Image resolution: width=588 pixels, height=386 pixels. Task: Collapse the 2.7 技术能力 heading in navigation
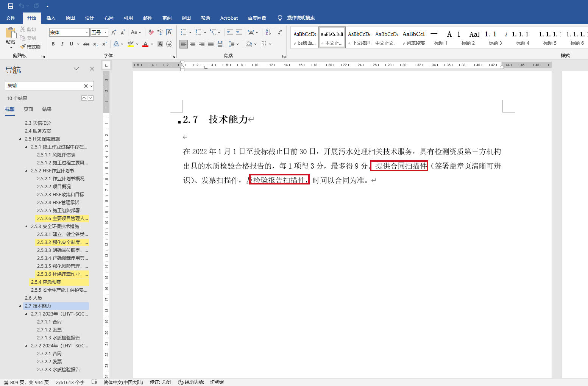(20, 306)
